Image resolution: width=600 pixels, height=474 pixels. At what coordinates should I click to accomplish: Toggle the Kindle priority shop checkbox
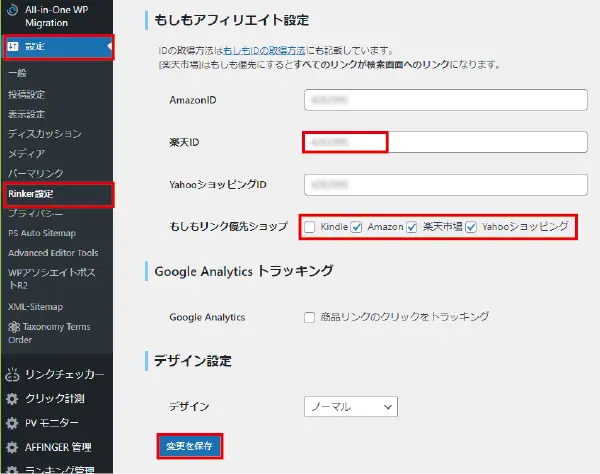point(310,227)
